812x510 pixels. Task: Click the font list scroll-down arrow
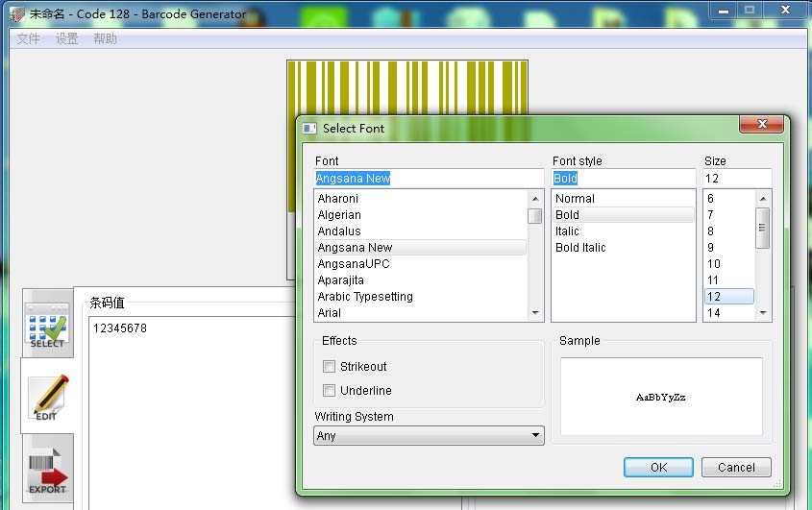click(x=535, y=313)
